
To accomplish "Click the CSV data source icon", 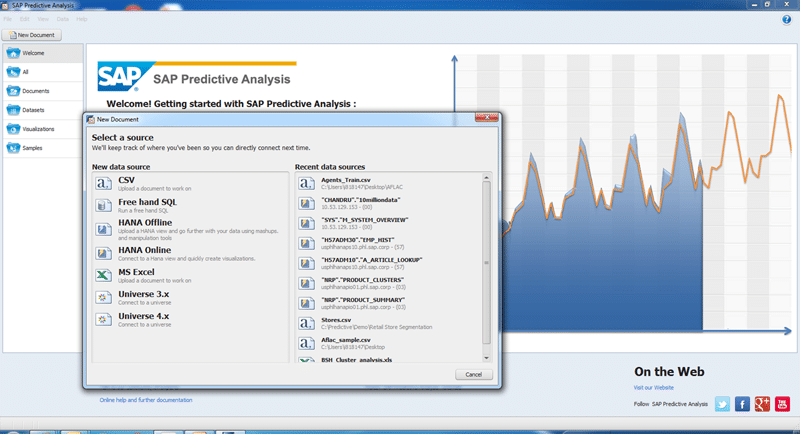I will coord(103,184).
